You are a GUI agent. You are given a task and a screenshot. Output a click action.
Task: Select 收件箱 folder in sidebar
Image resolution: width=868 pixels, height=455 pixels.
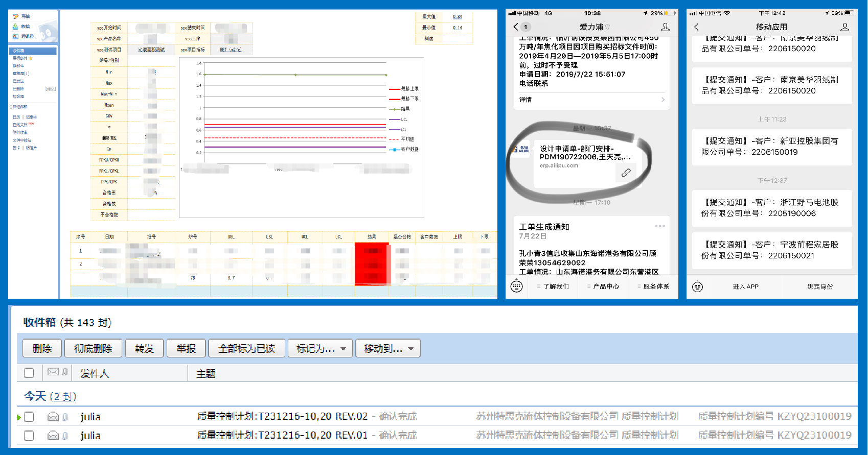pyautogui.click(x=33, y=51)
